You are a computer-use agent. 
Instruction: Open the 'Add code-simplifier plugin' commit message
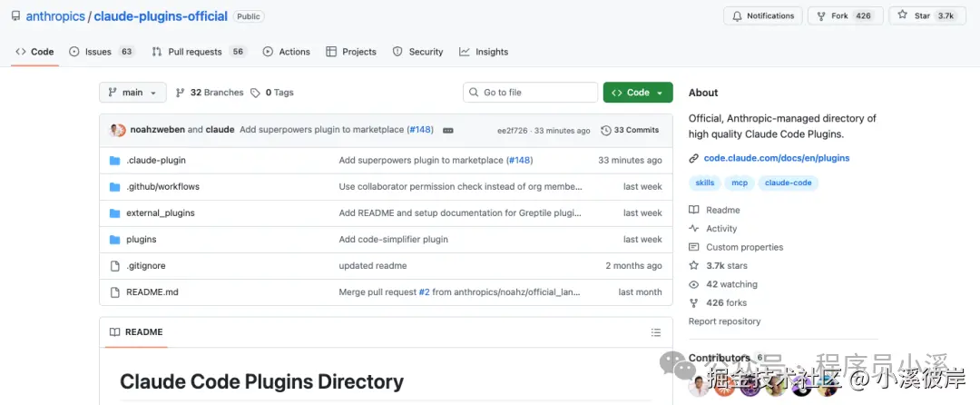tap(393, 240)
